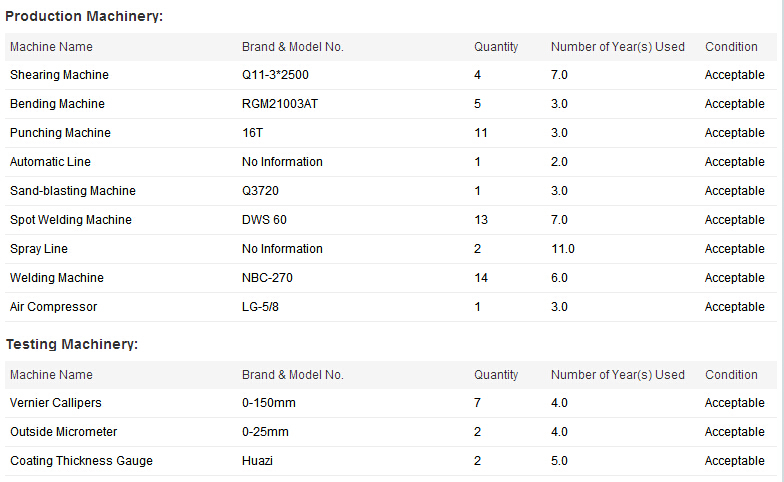Click the Quantity header in Production table

pos(496,47)
